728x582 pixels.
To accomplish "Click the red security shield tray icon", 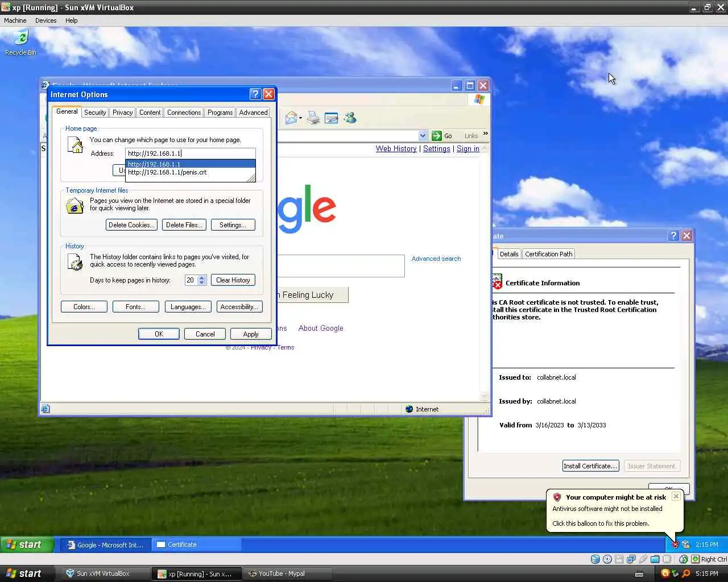I will click(x=675, y=544).
